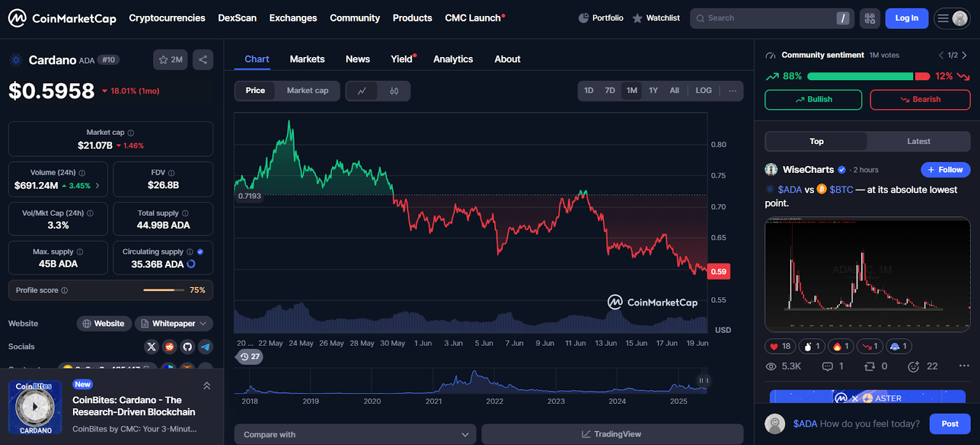980x445 pixels.
Task: Open the DexScan menu
Action: [237, 18]
